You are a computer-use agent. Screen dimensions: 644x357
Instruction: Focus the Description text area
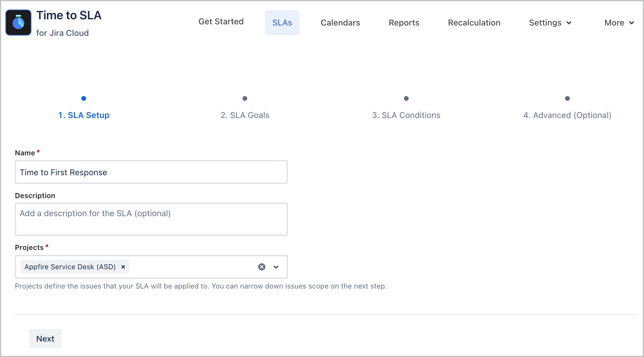151,219
